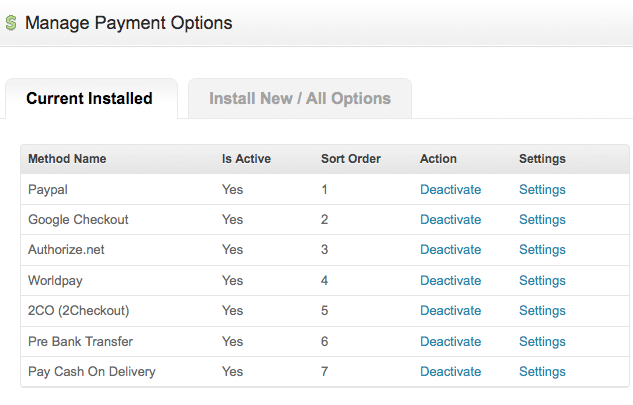Viewport: 633px width, 405px height.
Task: Deactivate 2CO (2Checkout) option
Action: [x=451, y=311]
